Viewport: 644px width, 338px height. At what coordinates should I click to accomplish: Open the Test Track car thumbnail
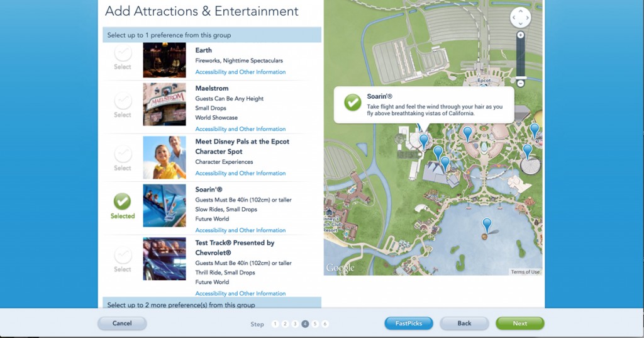click(x=164, y=259)
